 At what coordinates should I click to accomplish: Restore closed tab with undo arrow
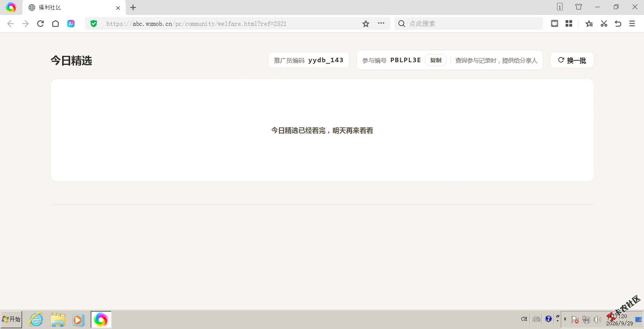click(618, 24)
